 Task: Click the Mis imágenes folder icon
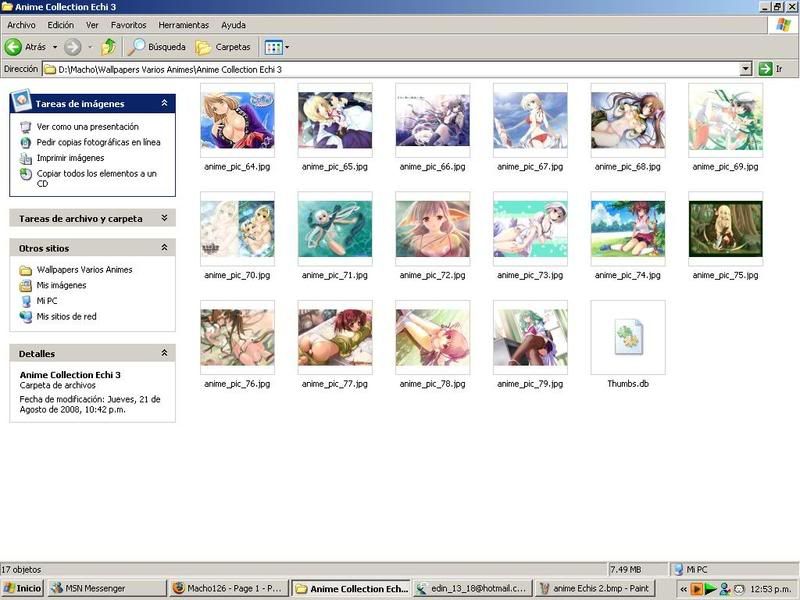[26, 286]
